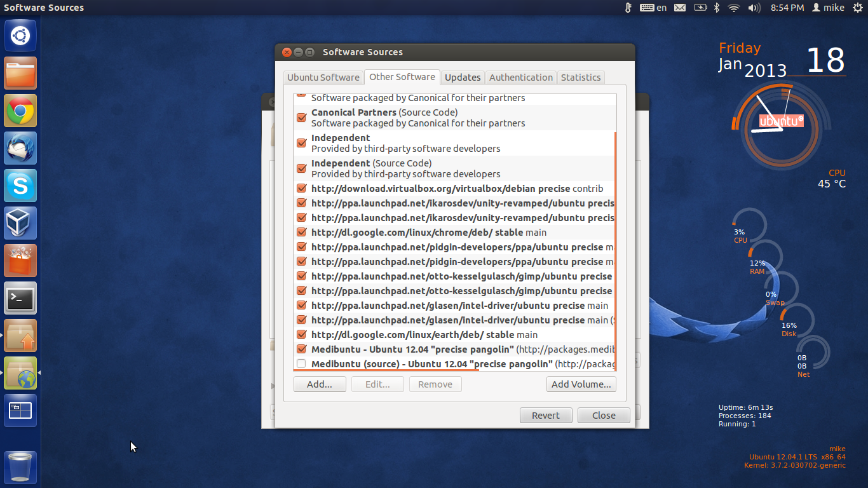Switch to the Ubuntu Software tab

tap(323, 78)
